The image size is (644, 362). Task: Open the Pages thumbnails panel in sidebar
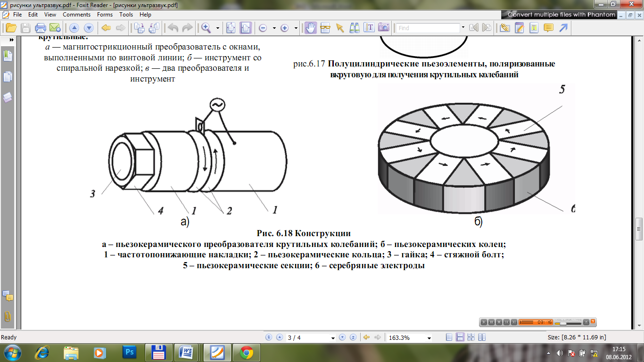[8, 77]
